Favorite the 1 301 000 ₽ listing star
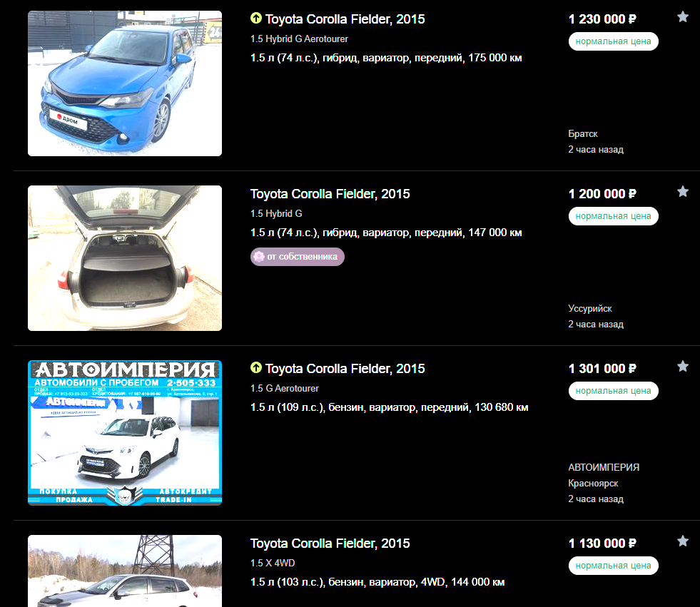 683,367
